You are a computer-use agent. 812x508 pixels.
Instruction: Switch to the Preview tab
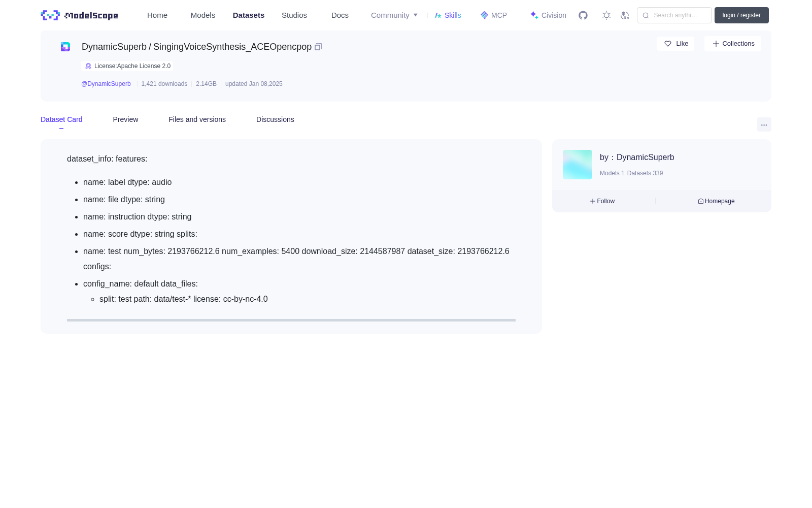pos(125,119)
